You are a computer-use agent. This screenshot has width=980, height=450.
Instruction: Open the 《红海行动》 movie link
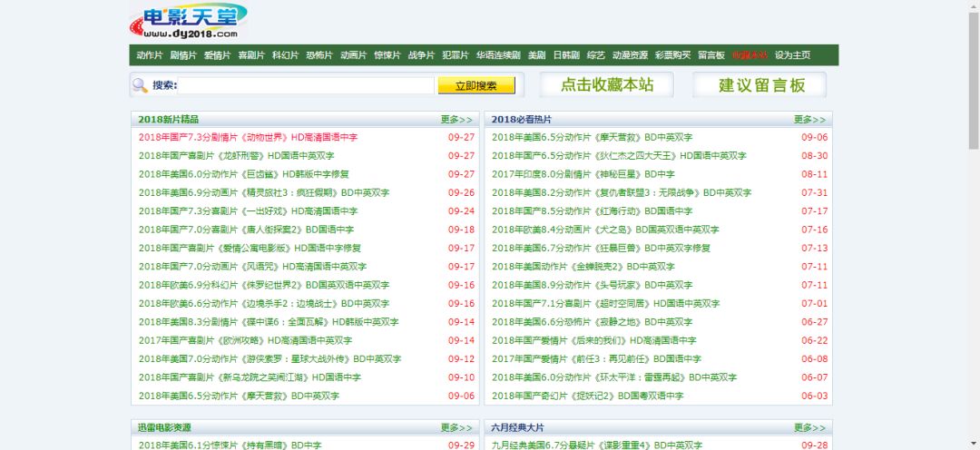click(x=592, y=211)
